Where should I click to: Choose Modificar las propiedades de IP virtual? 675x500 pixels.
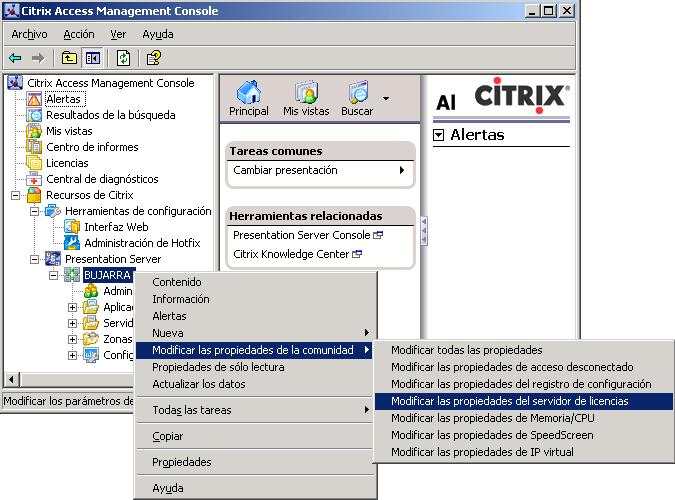tap(523, 452)
